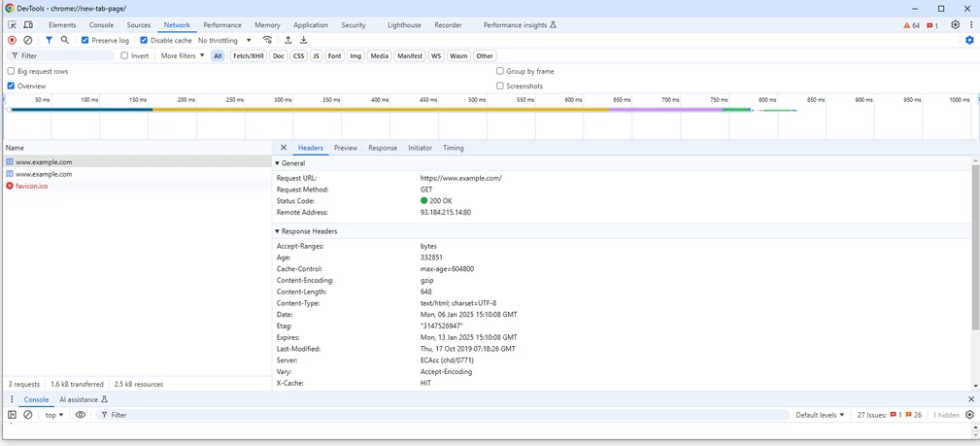The height and width of the screenshot is (446, 980).
Task: Open the console drawer three-dot menu
Action: point(12,399)
